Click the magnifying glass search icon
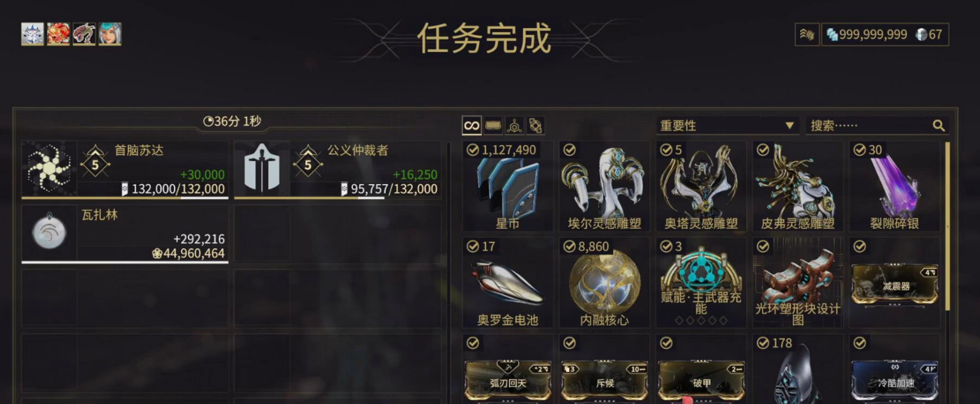The height and width of the screenshot is (404, 980). [938, 126]
